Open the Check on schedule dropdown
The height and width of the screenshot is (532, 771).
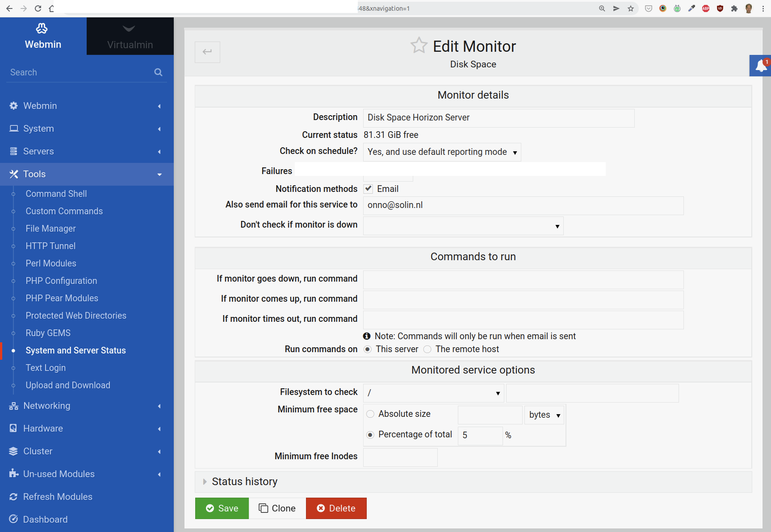(442, 152)
